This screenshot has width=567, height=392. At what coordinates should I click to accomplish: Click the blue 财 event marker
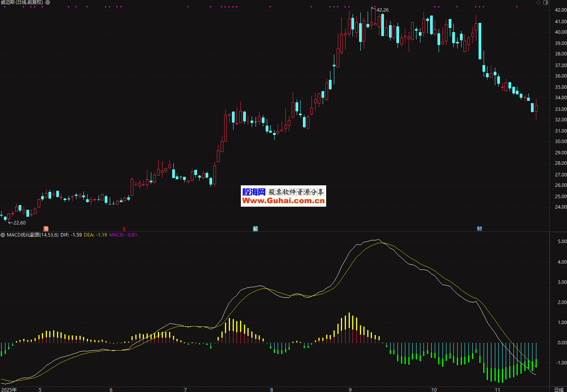pyautogui.click(x=479, y=229)
